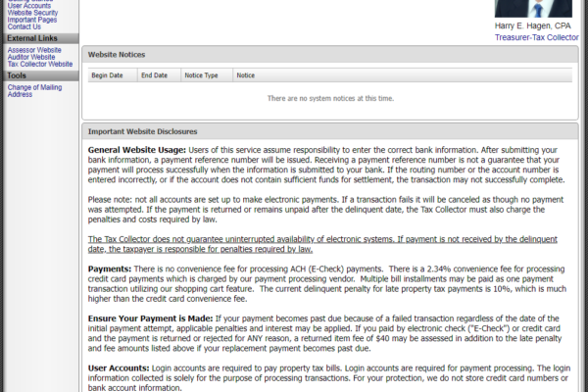Click the Tools section header
Screen dimensions: 588x392
point(17,75)
